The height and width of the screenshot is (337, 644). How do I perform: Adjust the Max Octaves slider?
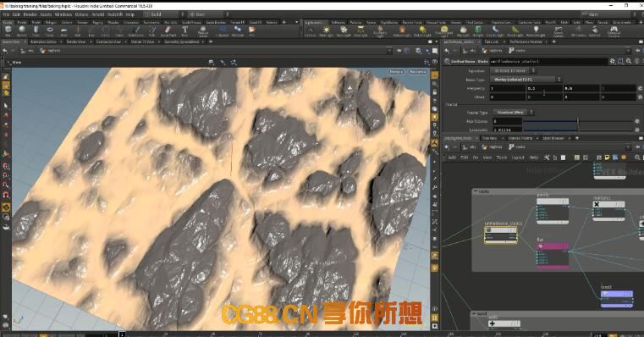tap(579, 121)
